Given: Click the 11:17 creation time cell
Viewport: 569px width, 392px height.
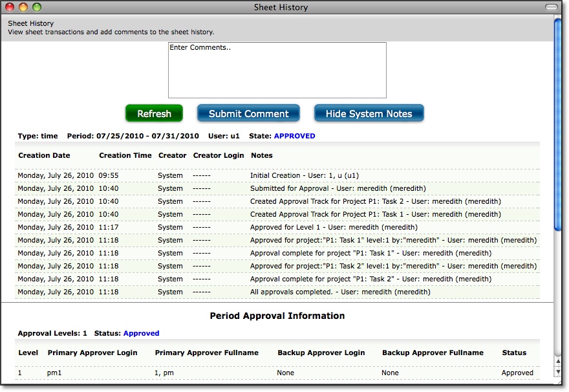Looking at the screenshot, I should [109, 227].
